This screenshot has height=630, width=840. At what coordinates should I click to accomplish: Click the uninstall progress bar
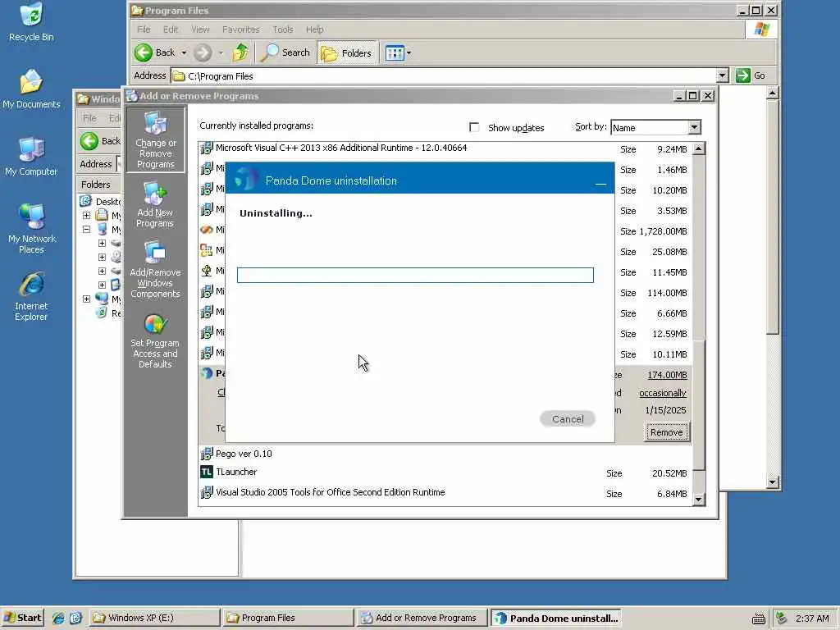(x=415, y=275)
